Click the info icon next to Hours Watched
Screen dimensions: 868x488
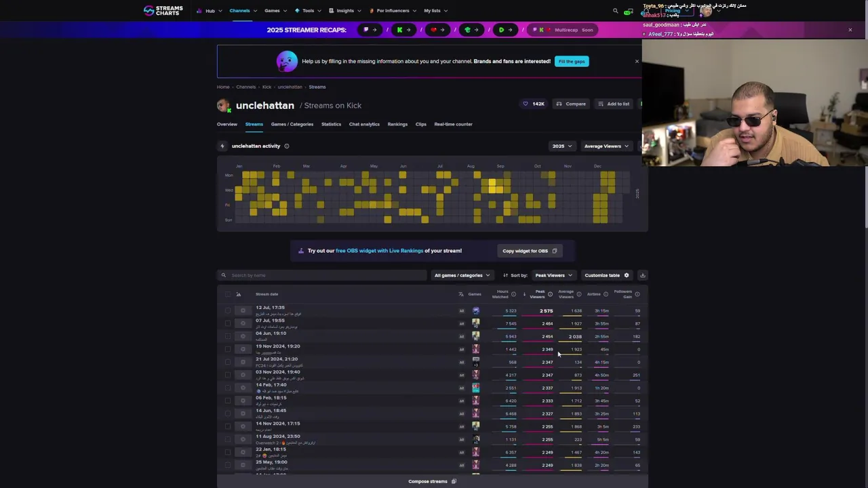coord(513,294)
